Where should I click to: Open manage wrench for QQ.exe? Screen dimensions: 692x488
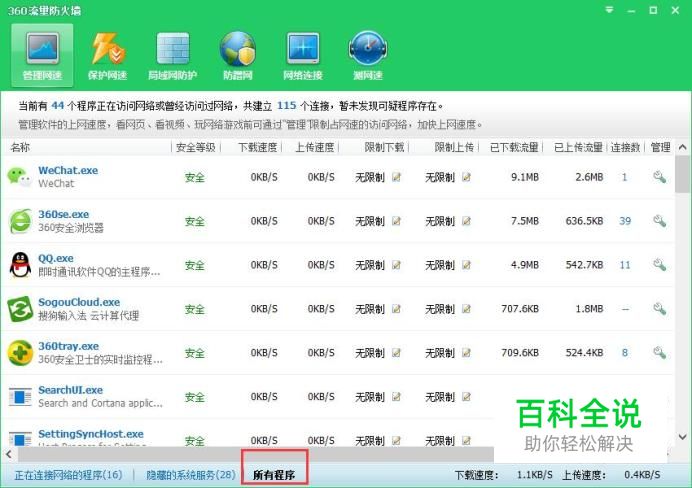659,265
